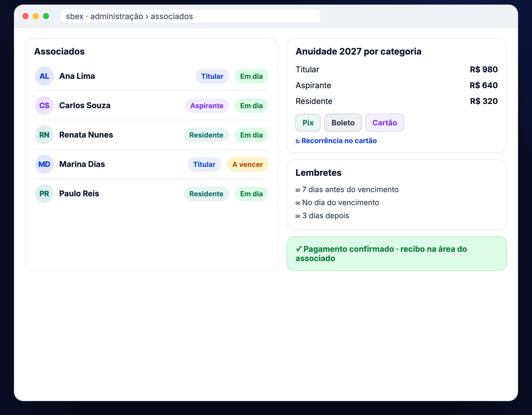Click Ana Lima's AL avatar

[x=44, y=76]
